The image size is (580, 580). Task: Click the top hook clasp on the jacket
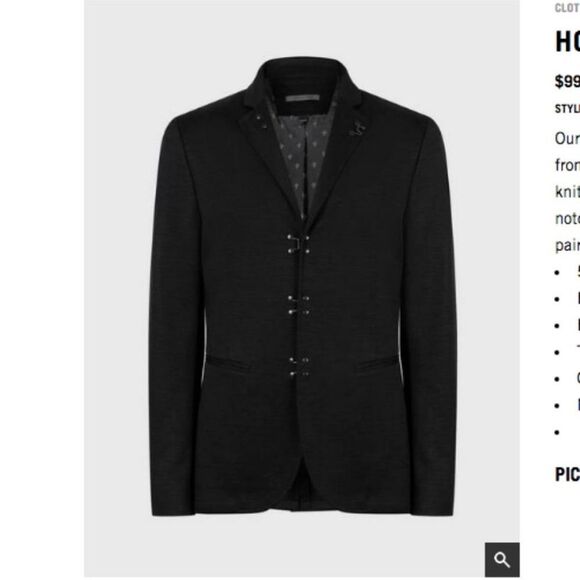pyautogui.click(x=299, y=244)
